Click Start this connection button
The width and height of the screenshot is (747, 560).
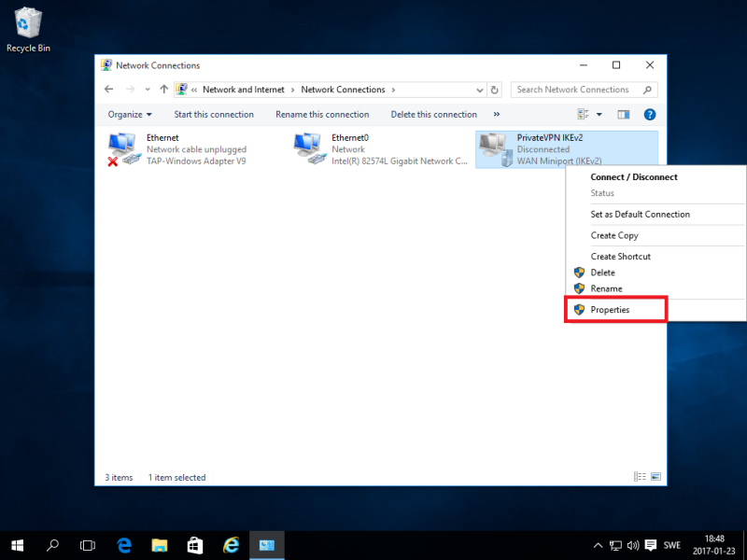coord(214,115)
